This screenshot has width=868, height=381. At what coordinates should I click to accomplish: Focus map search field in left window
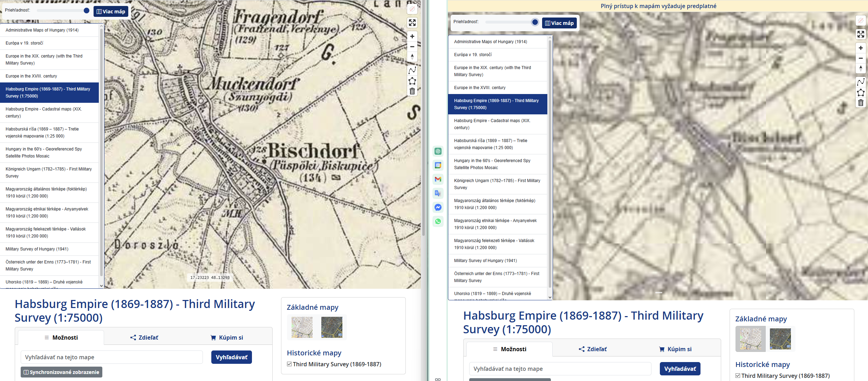(x=112, y=357)
